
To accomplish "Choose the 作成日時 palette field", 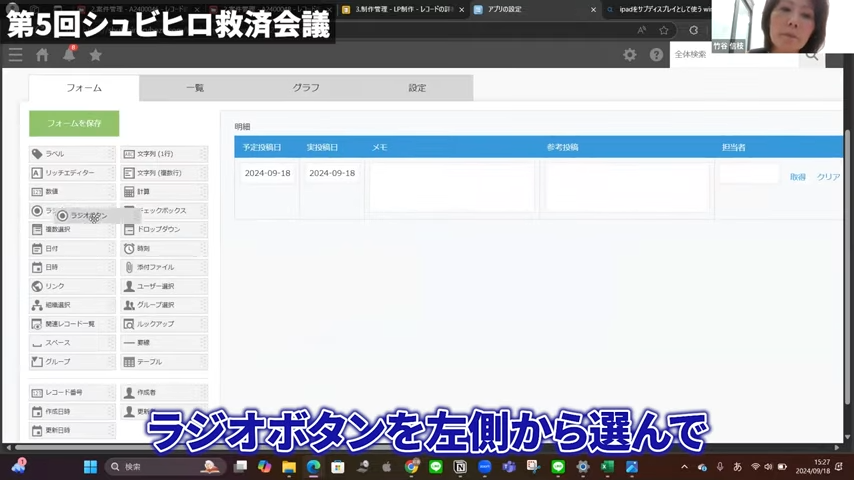I will (72, 411).
